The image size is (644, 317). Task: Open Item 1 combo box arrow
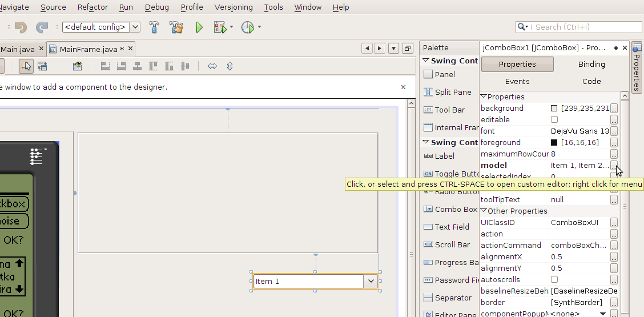(371, 281)
